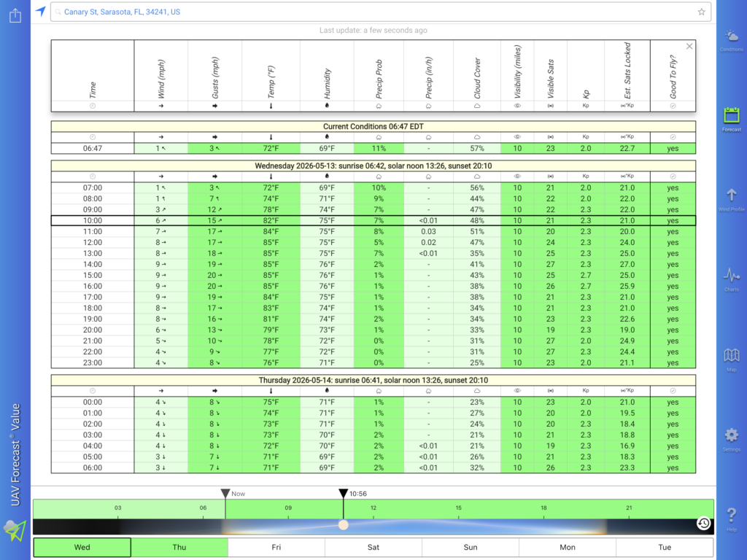Tap the share icon in sidebar
The image size is (747, 560).
(x=15, y=15)
